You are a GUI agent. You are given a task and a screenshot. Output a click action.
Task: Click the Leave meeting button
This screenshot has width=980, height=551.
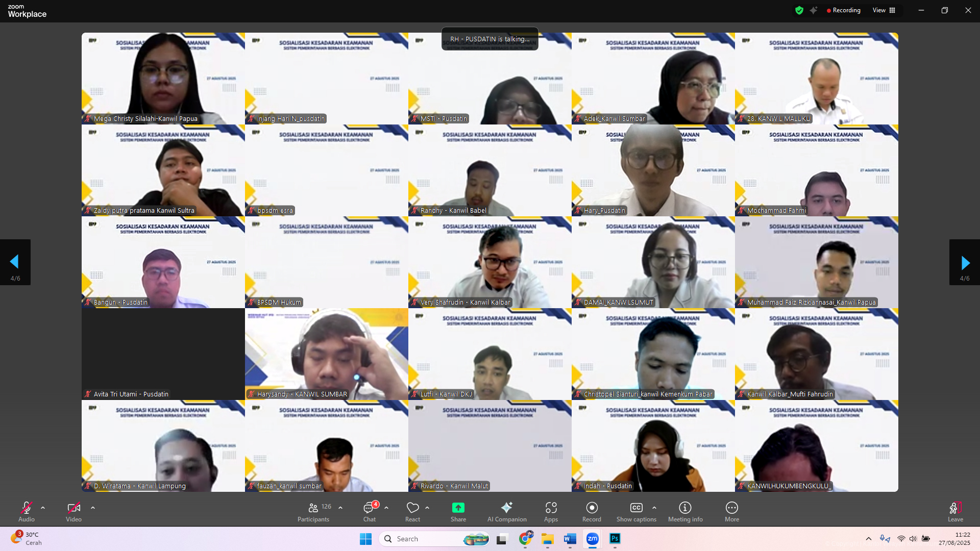coord(955,510)
